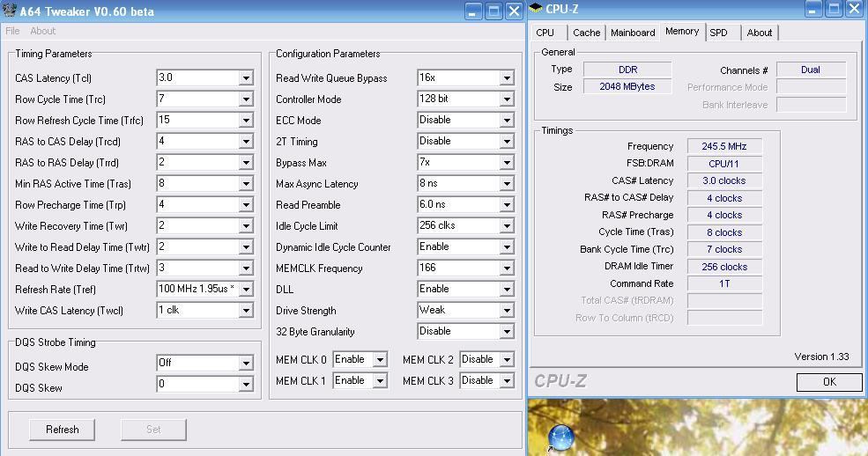This screenshot has width=868, height=456.
Task: Open the Refresh Rate (Tref) dropdown
Action: (247, 289)
